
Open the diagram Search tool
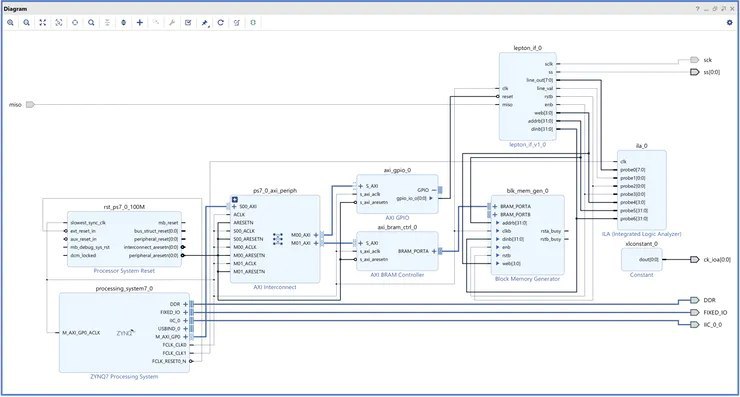coord(91,23)
